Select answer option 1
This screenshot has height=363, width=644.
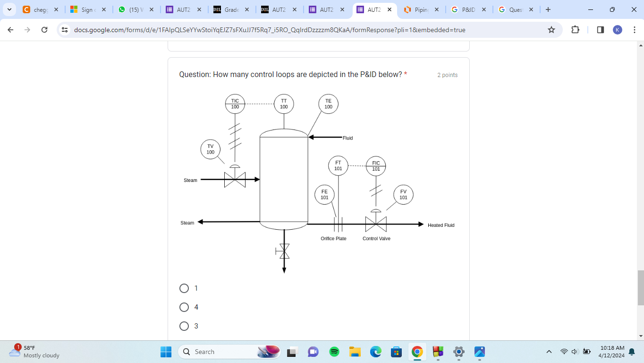(184, 288)
